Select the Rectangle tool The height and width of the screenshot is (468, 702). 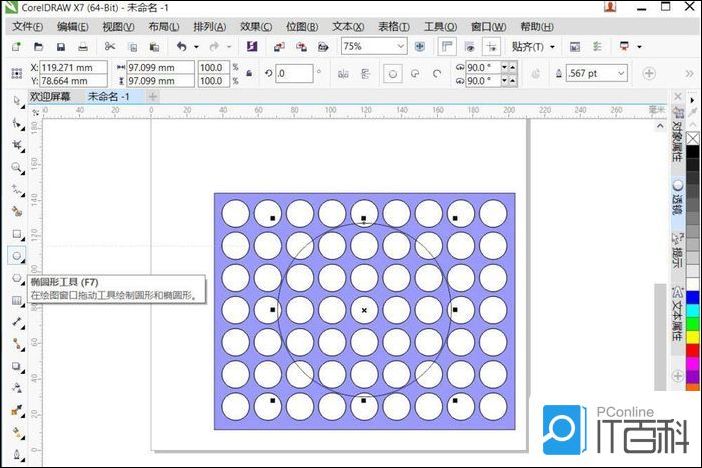17,234
